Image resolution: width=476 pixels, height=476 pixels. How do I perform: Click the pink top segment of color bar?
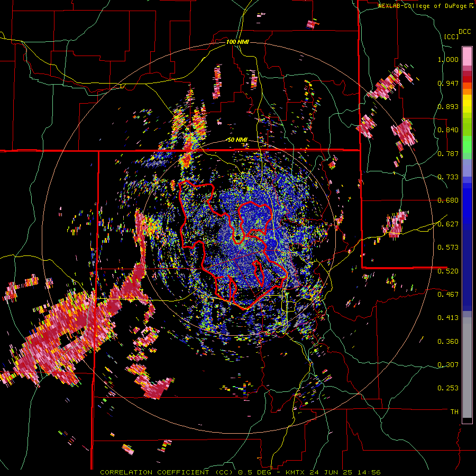467,56
